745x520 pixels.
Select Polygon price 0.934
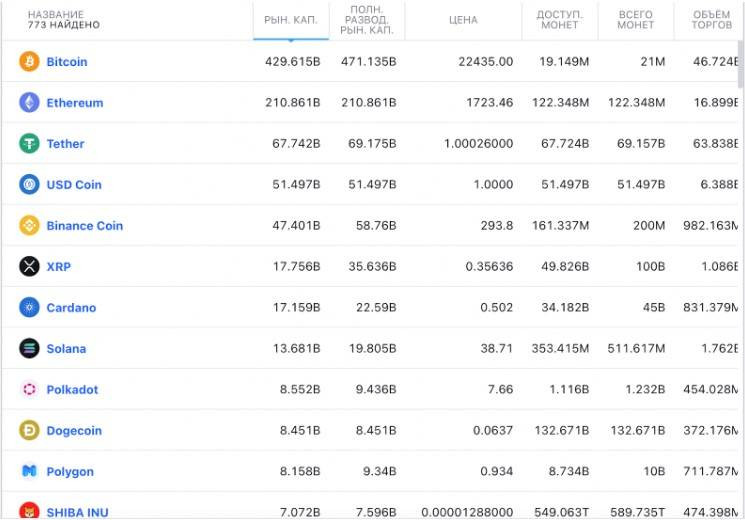(x=497, y=472)
